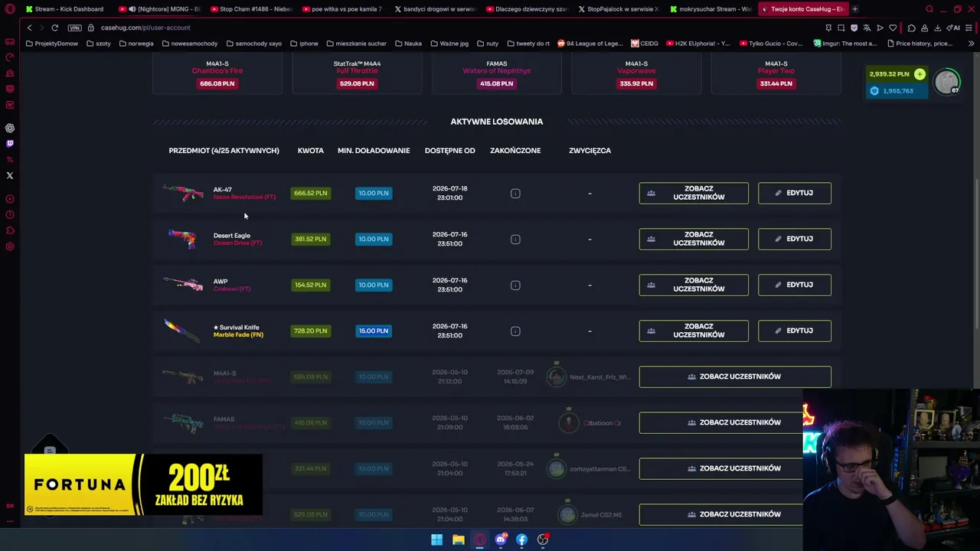Open Facebook app from taskbar
Viewport: 980px width, 551px height.
(521, 540)
